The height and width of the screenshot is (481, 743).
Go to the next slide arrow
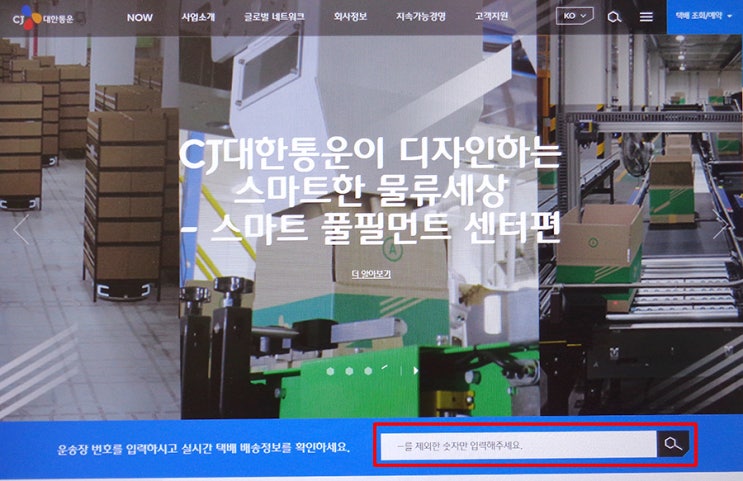click(x=721, y=225)
